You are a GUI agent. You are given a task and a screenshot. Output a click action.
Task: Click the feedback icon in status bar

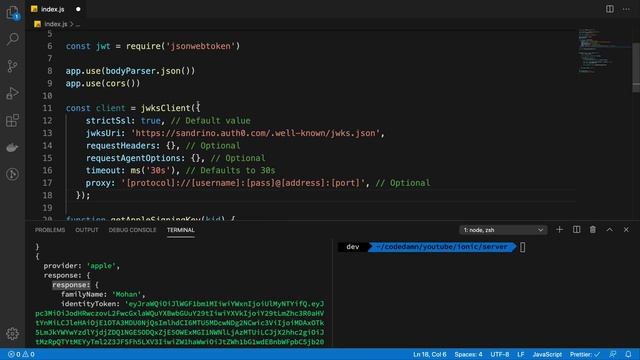click(x=613, y=354)
